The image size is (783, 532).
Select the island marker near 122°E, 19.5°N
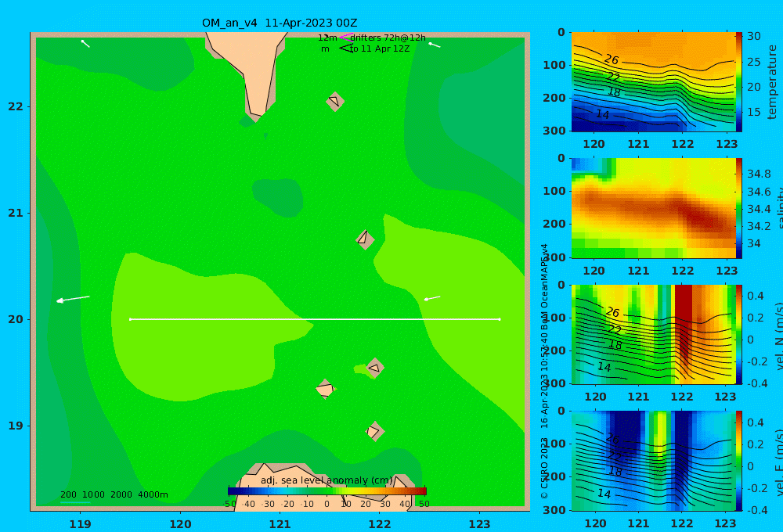pos(375,368)
